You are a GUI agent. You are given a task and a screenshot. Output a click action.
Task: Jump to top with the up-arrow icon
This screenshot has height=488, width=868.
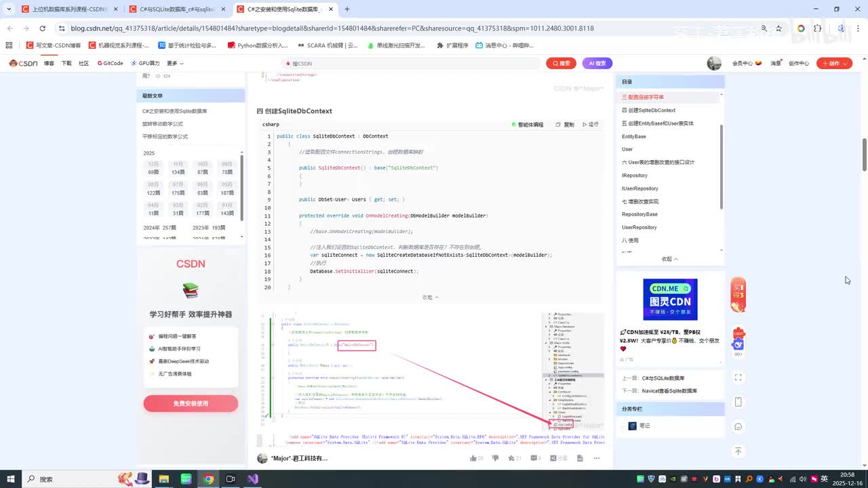pyautogui.click(x=738, y=451)
